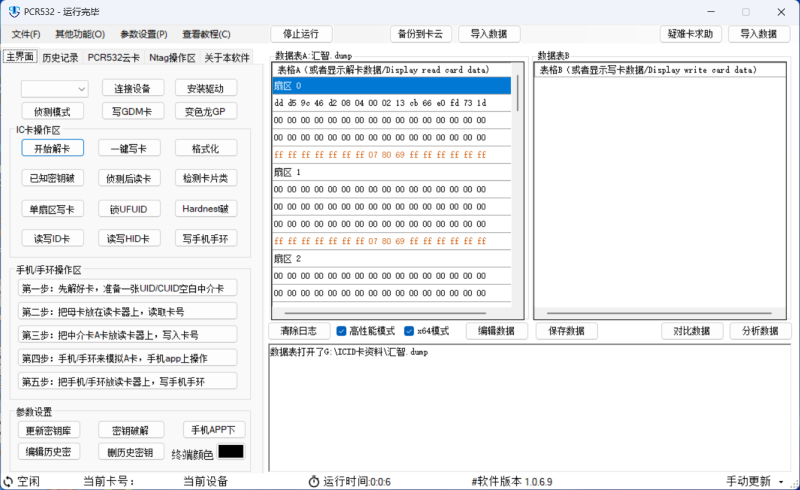Click the 单扇区写卡 button
This screenshot has height=490, width=800.
pos(53,209)
